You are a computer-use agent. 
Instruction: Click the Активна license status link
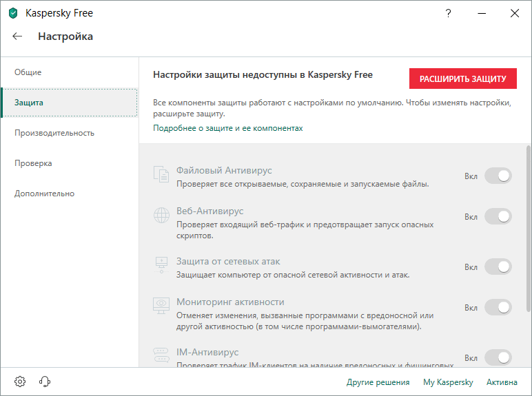502,382
